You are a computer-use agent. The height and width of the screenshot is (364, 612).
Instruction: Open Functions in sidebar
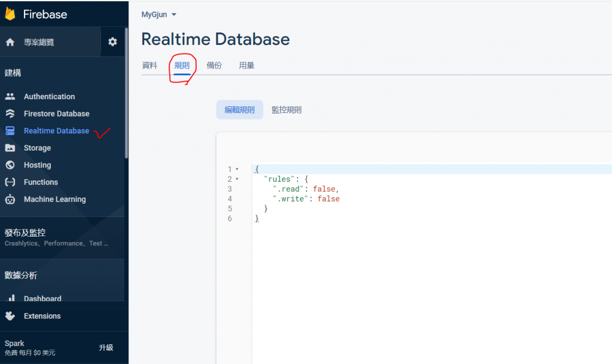click(x=41, y=182)
